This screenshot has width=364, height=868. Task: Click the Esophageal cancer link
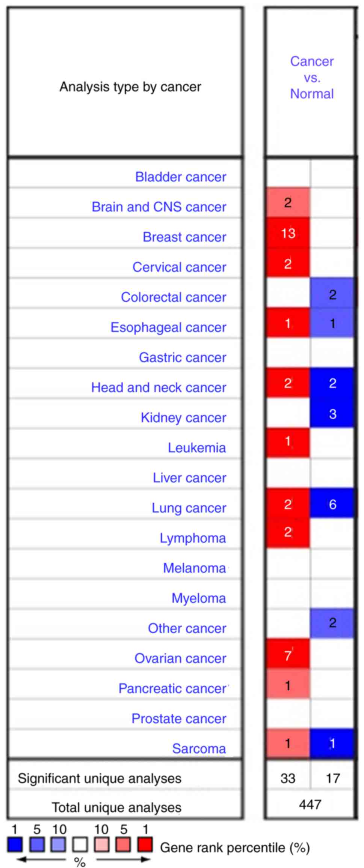(x=168, y=327)
